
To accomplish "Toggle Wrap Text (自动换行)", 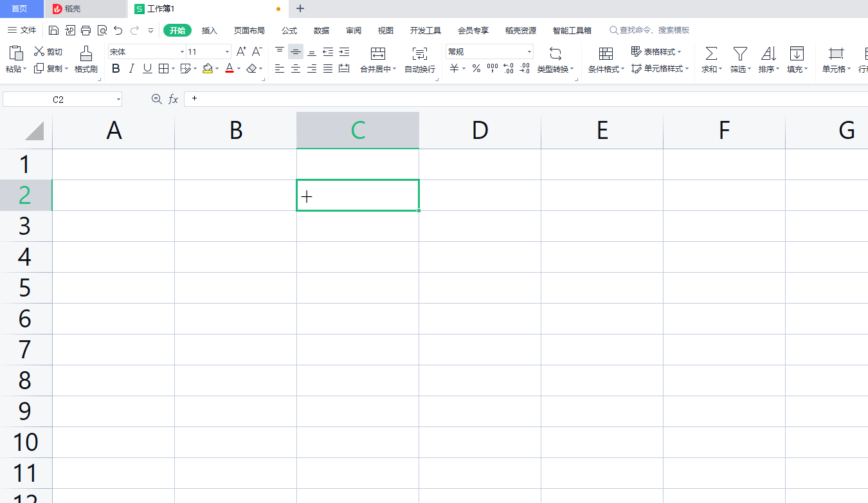I will (419, 53).
